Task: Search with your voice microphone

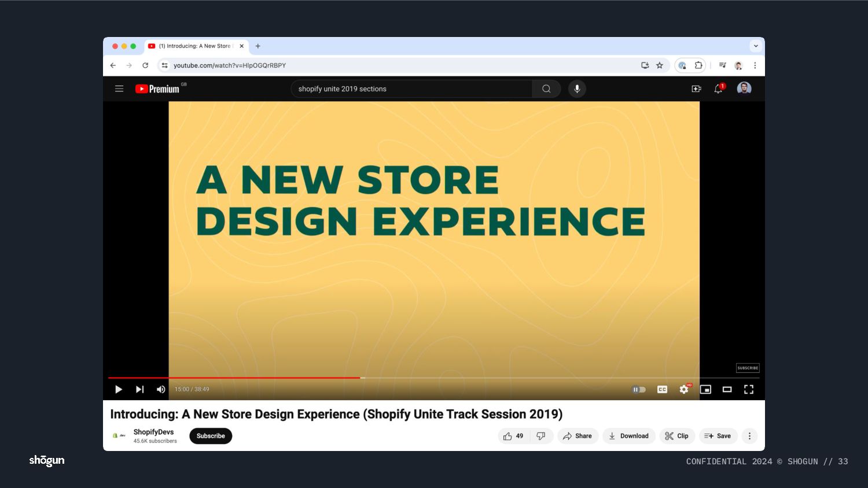Action: pyautogui.click(x=577, y=89)
